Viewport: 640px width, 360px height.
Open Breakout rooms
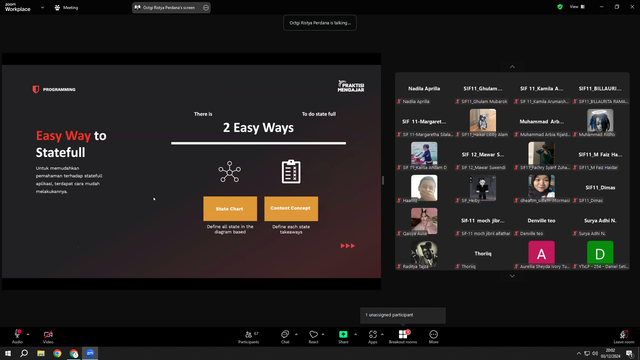point(403,337)
